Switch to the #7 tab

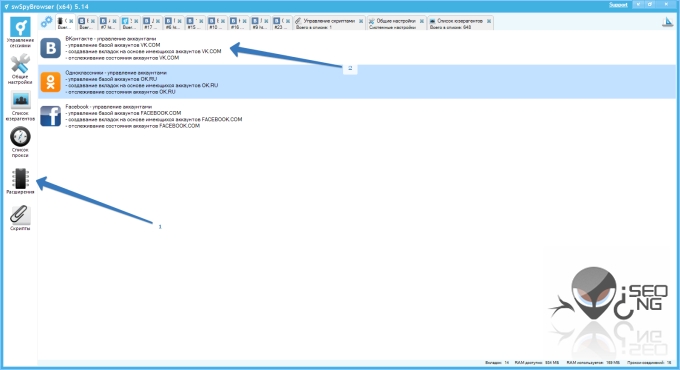point(109,23)
